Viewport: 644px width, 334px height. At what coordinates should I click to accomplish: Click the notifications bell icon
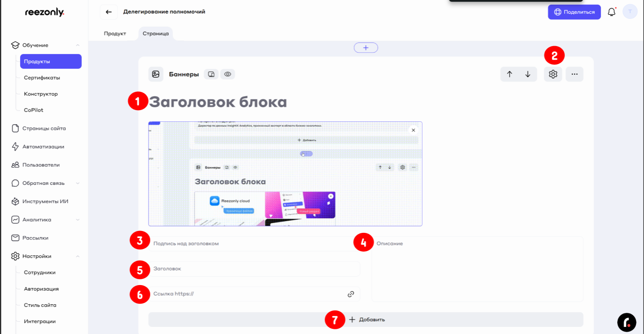[x=611, y=12]
